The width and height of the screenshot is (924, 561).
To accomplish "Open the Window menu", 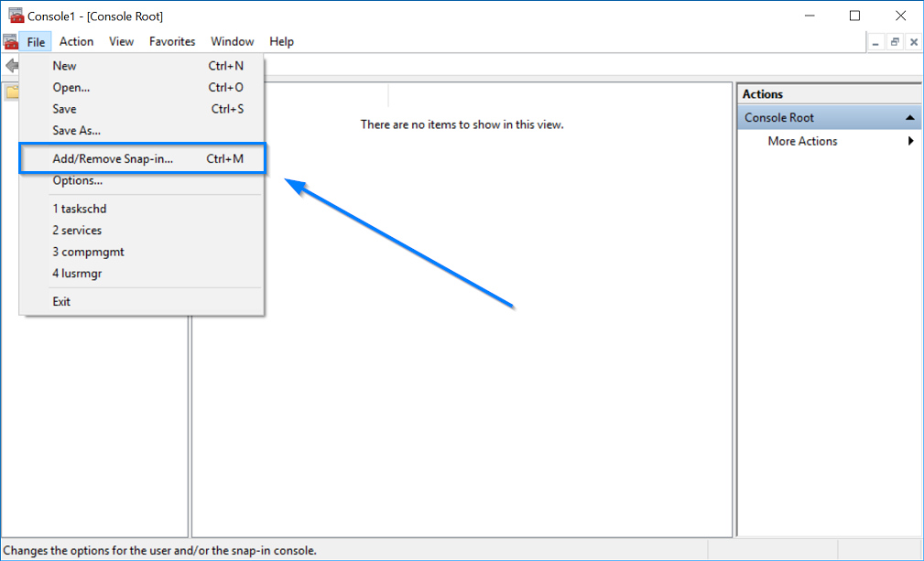I will pos(233,42).
